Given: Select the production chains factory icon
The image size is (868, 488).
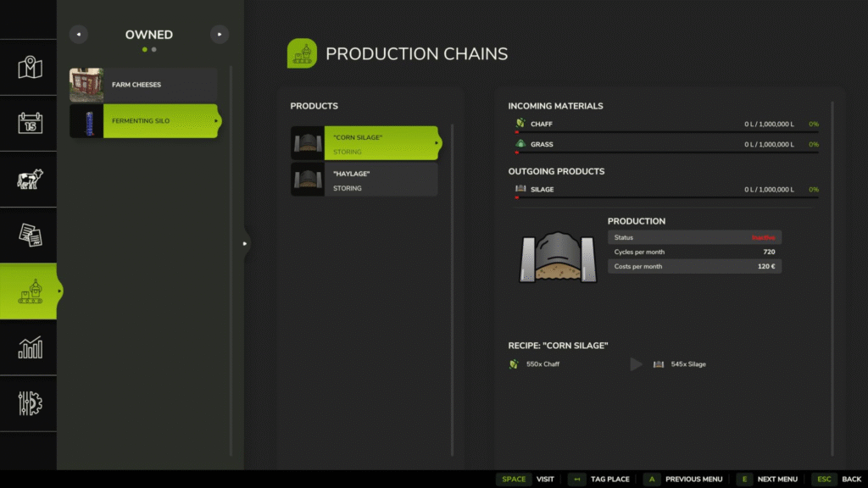Looking at the screenshot, I should point(30,291).
